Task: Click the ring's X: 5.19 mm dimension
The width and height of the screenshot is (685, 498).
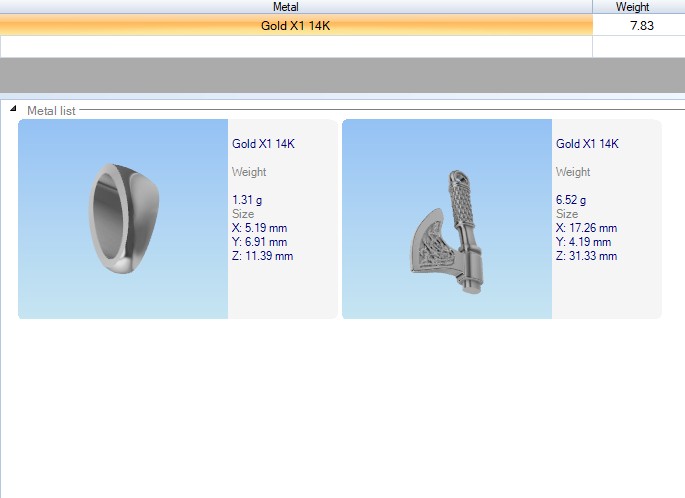Action: point(260,228)
